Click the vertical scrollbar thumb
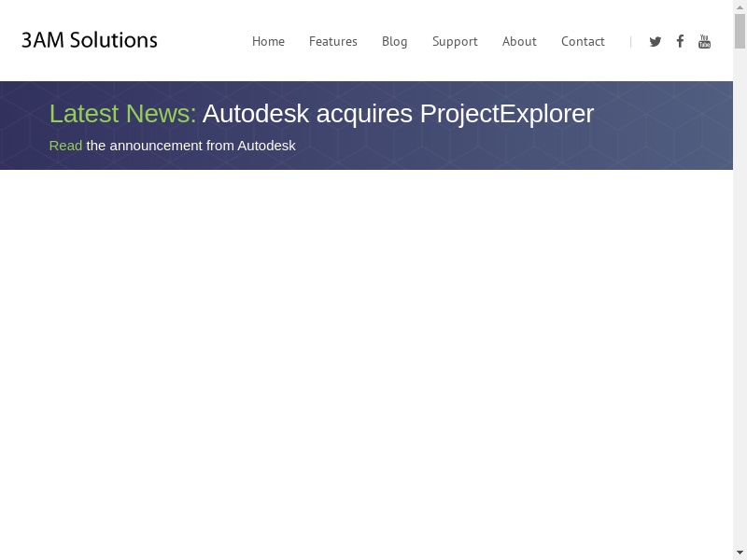This screenshot has height=560, width=747. coord(740,31)
